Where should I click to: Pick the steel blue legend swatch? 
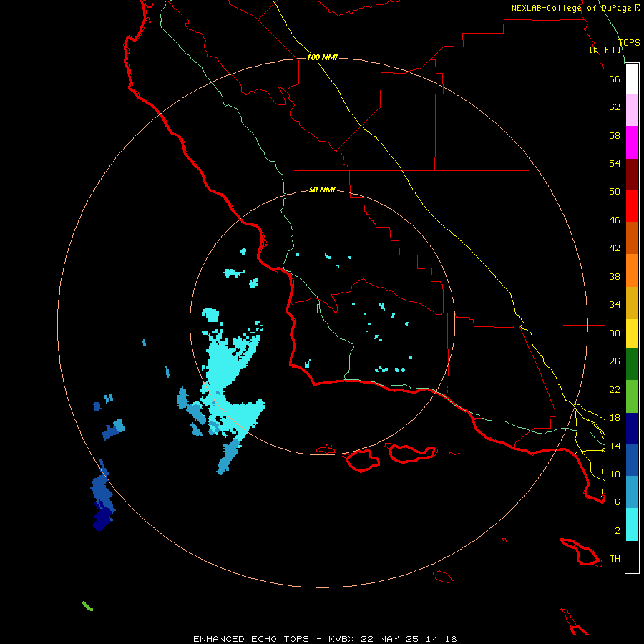[x=632, y=492]
